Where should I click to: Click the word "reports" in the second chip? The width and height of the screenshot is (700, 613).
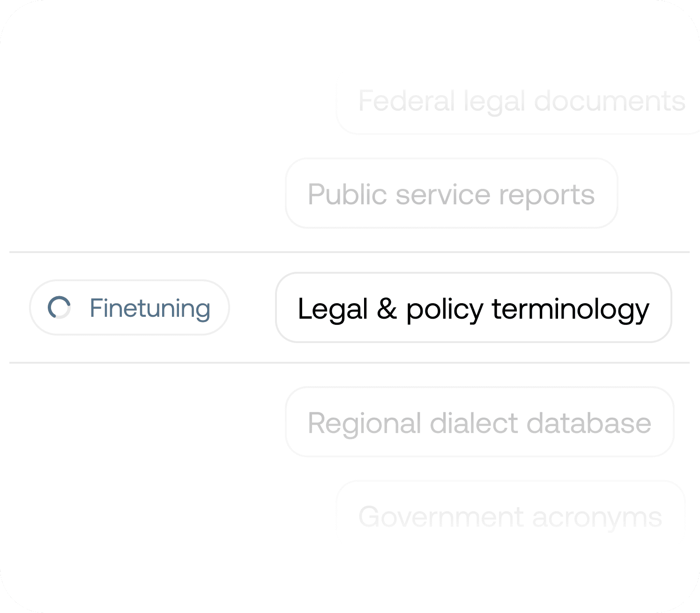[547, 196]
